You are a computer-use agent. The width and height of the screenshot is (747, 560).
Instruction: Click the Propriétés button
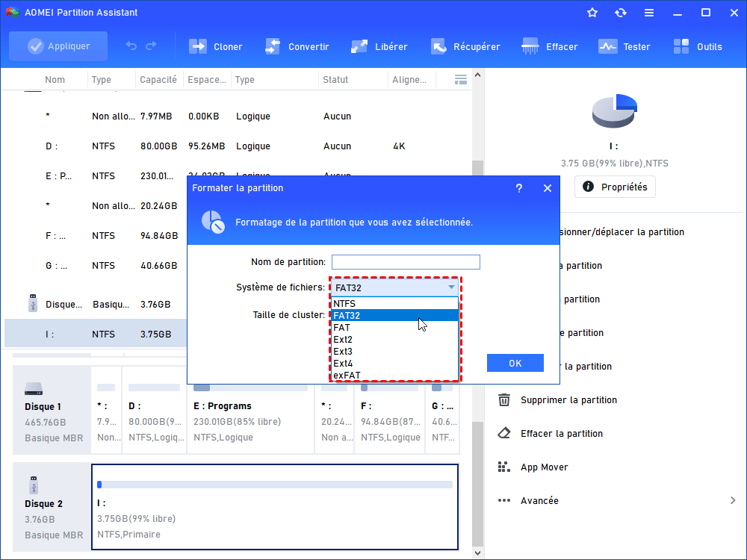[x=615, y=187]
